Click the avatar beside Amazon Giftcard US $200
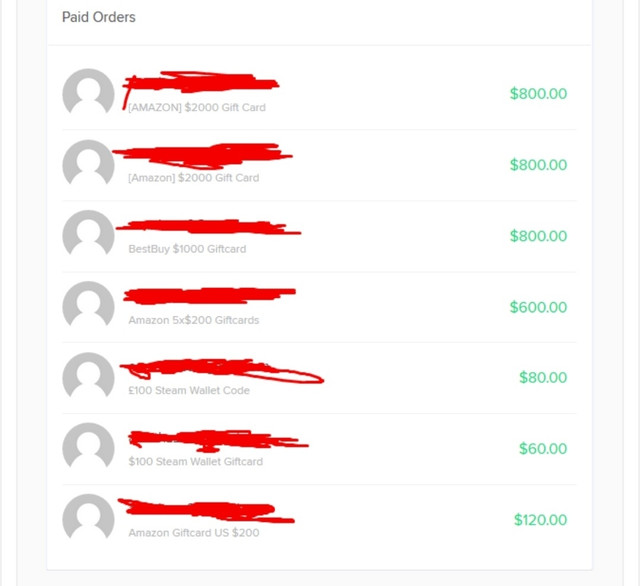This screenshot has width=640, height=586. 88,517
